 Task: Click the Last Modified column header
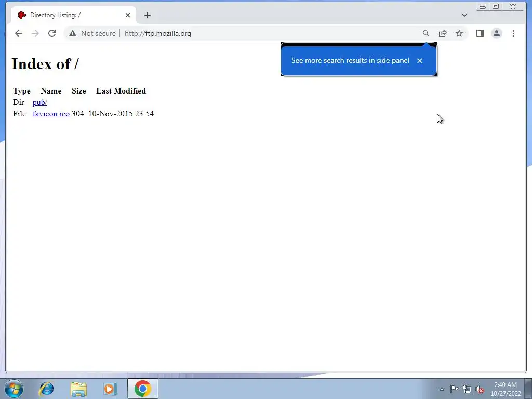coord(121,91)
